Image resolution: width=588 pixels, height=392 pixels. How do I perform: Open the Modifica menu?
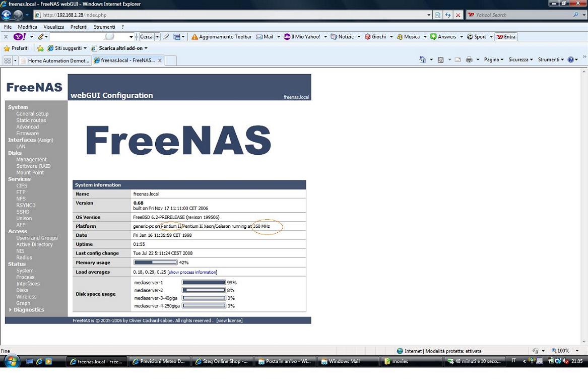tap(27, 27)
